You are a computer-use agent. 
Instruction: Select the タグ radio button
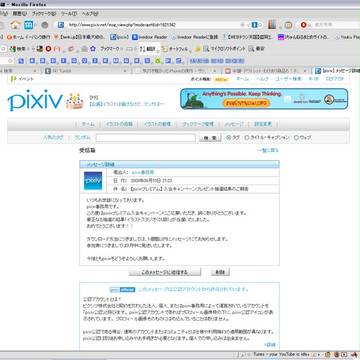point(229,137)
